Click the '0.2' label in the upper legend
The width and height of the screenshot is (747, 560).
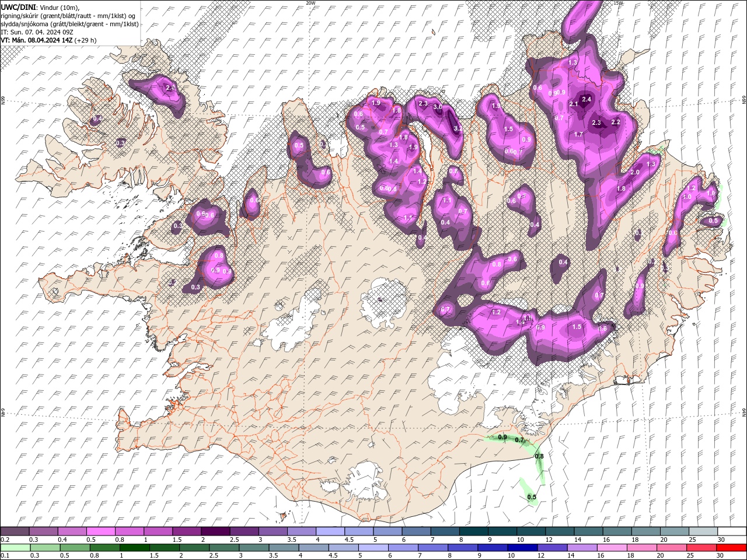coord(5,540)
